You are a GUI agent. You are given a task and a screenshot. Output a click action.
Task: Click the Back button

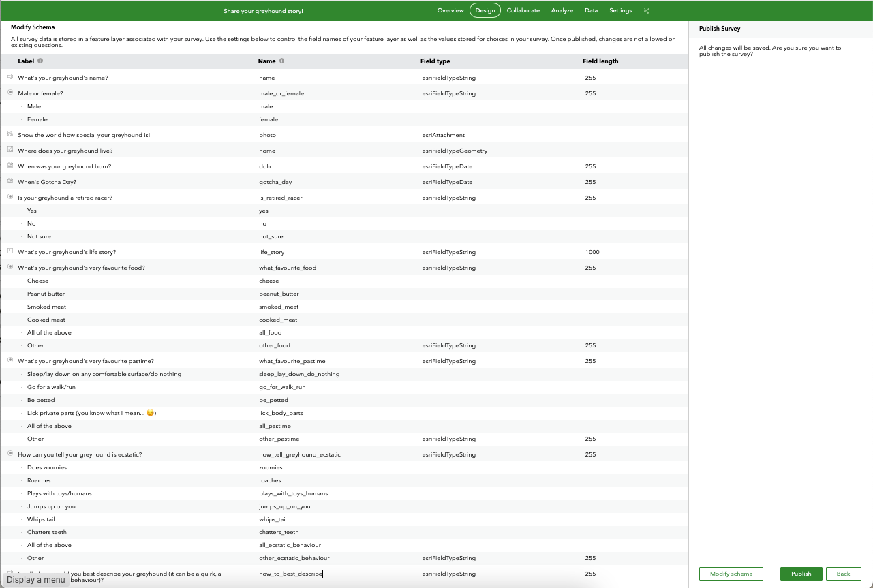[844, 574]
